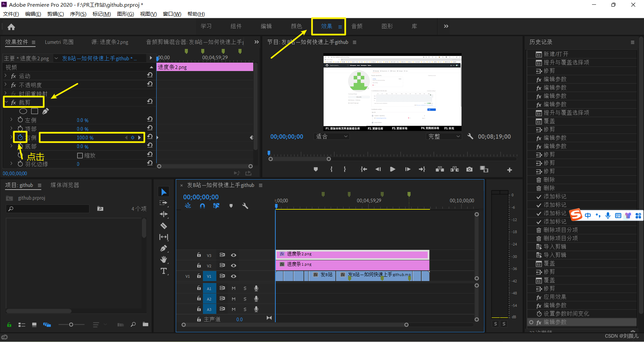
Task: Select the Selection tool in the timeline toolbar
Action: (x=164, y=192)
